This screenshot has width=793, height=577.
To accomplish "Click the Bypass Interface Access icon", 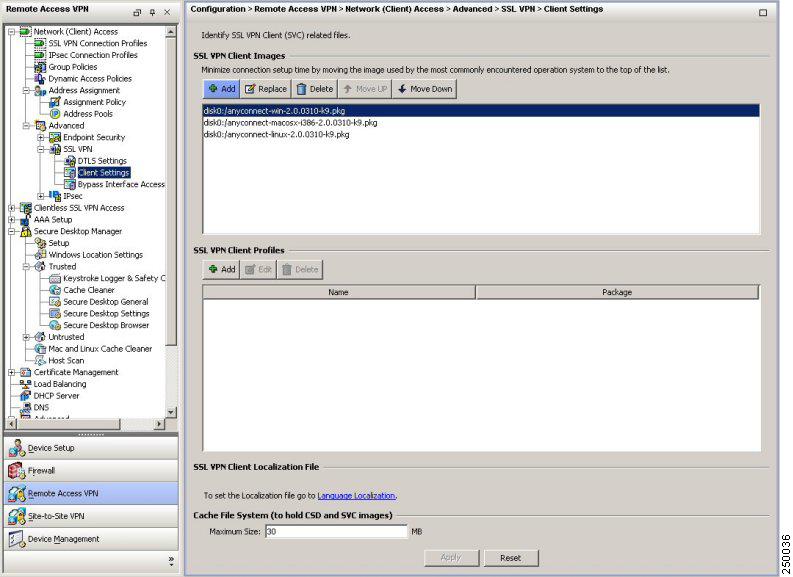I will 70,185.
